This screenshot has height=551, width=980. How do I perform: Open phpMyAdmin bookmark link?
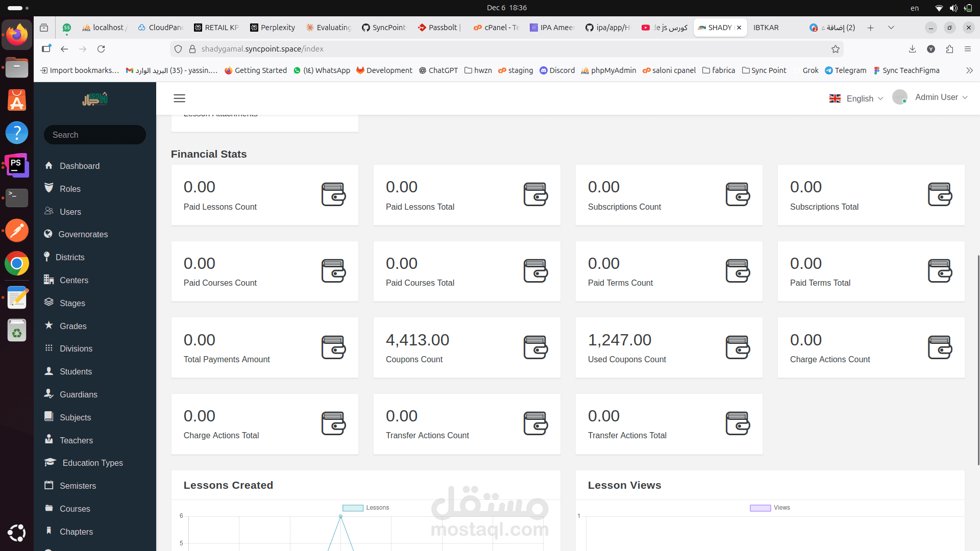coord(608,70)
